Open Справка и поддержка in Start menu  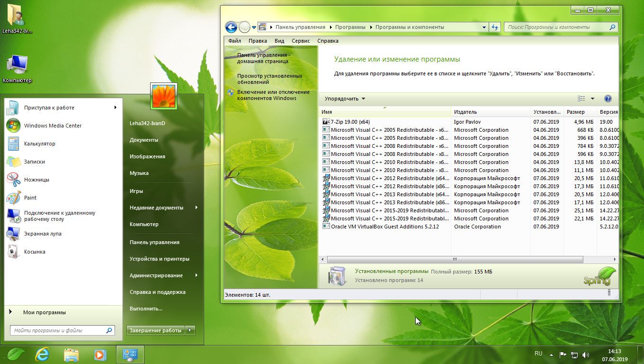(158, 292)
